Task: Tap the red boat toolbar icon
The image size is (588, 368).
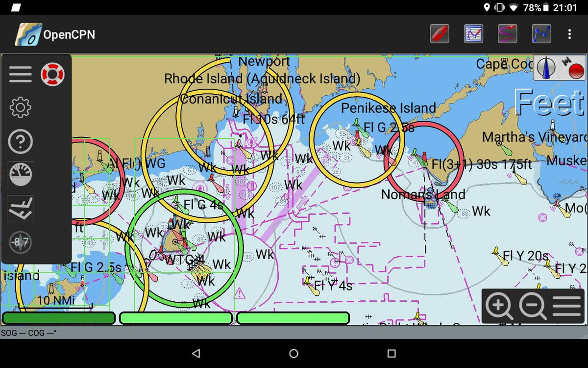Action: (440, 34)
